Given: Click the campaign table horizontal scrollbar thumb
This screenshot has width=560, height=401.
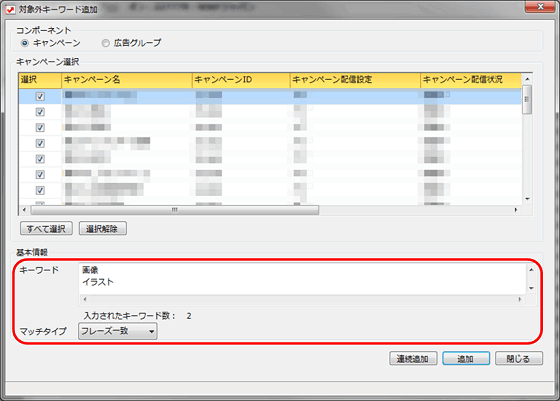Looking at the screenshot, I should (175, 210).
